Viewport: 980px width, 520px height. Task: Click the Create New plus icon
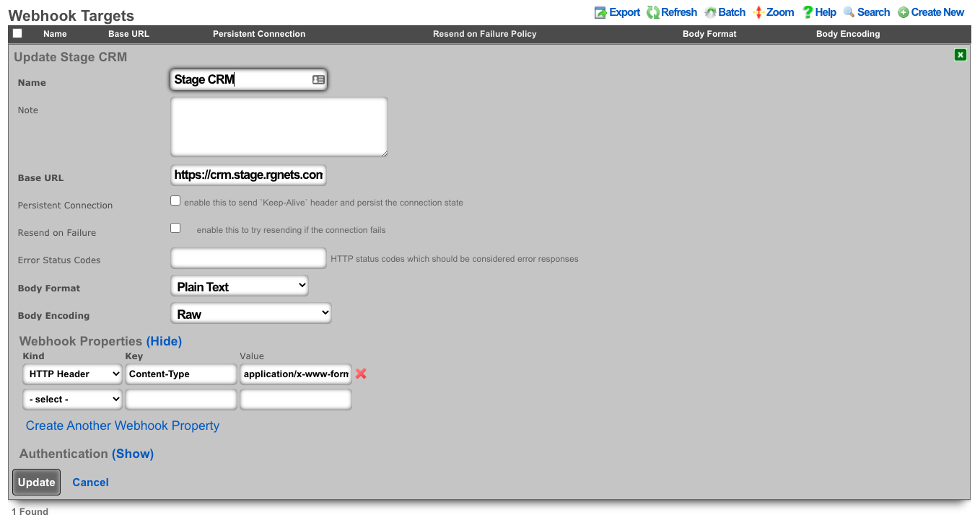click(x=904, y=12)
